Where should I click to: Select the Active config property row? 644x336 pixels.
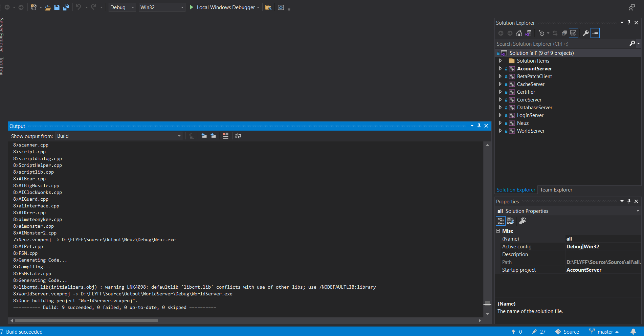[x=568, y=246]
